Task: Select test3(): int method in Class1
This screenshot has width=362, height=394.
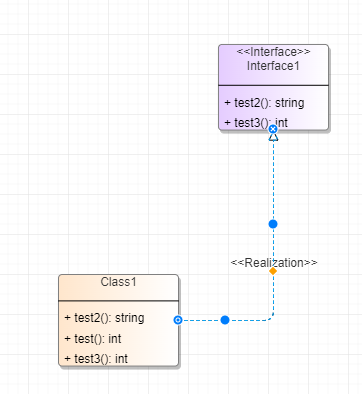Action: [x=96, y=359]
